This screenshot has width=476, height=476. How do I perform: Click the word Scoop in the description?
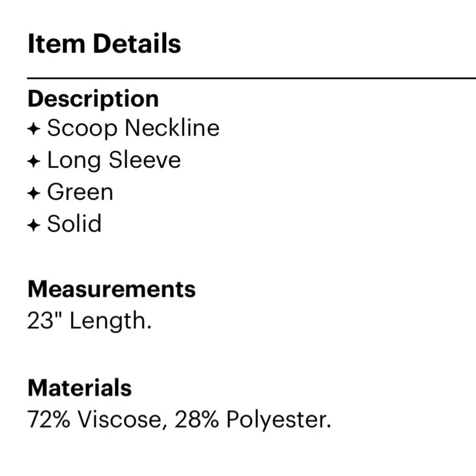82,129
